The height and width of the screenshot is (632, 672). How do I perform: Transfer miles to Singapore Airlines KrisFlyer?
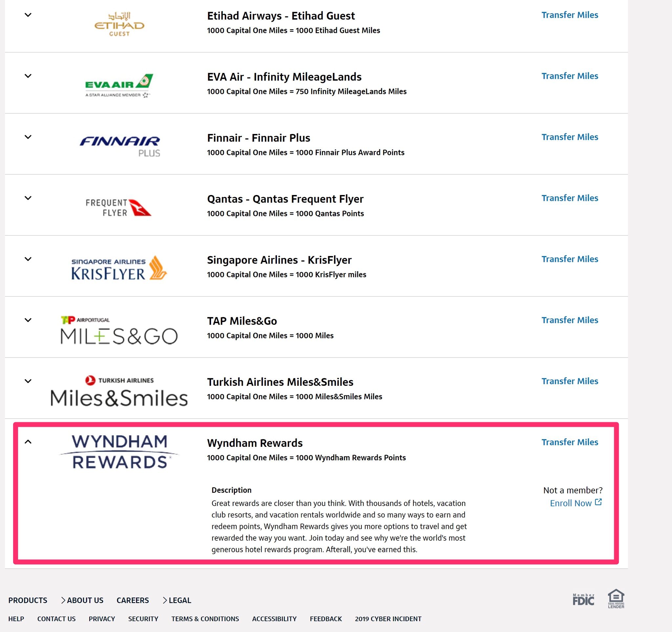tap(570, 259)
